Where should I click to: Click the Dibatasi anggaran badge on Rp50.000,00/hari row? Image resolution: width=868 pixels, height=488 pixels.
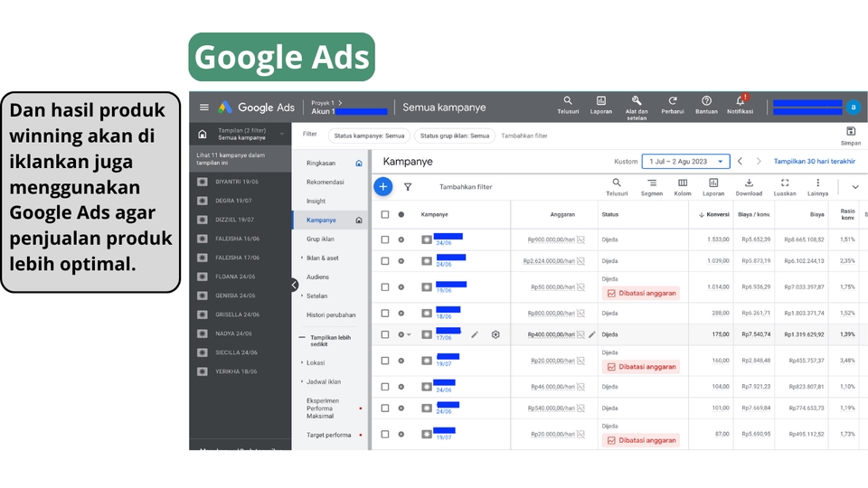coord(641,293)
